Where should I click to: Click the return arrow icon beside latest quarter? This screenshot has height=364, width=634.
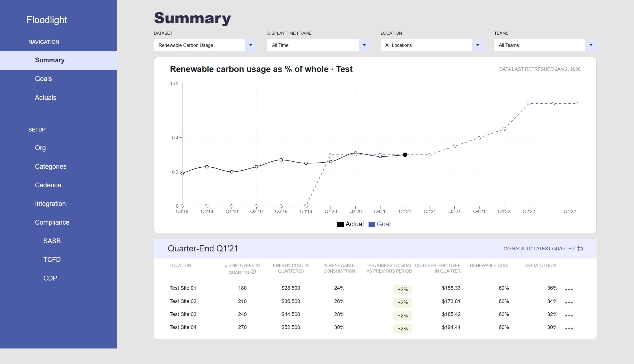(x=580, y=248)
